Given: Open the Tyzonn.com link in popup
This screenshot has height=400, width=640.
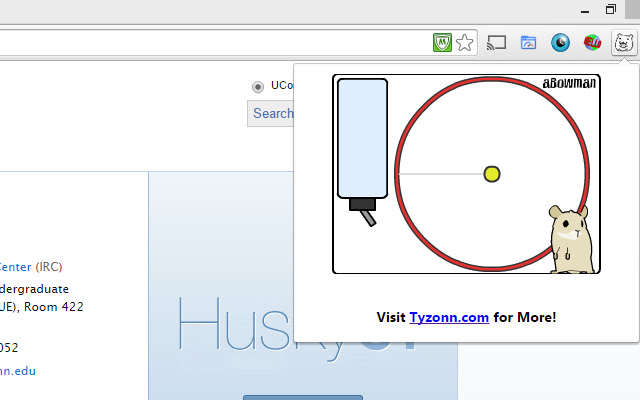Looking at the screenshot, I should (x=449, y=317).
